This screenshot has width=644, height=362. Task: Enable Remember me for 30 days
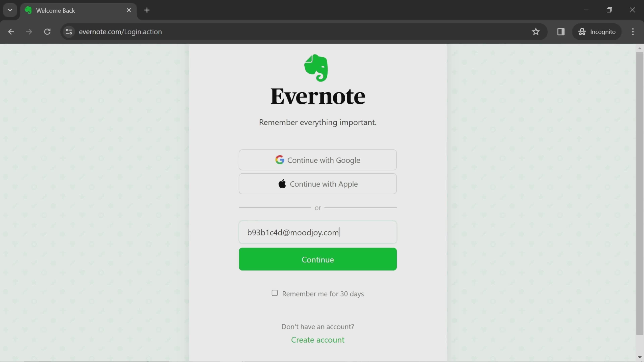(x=274, y=293)
